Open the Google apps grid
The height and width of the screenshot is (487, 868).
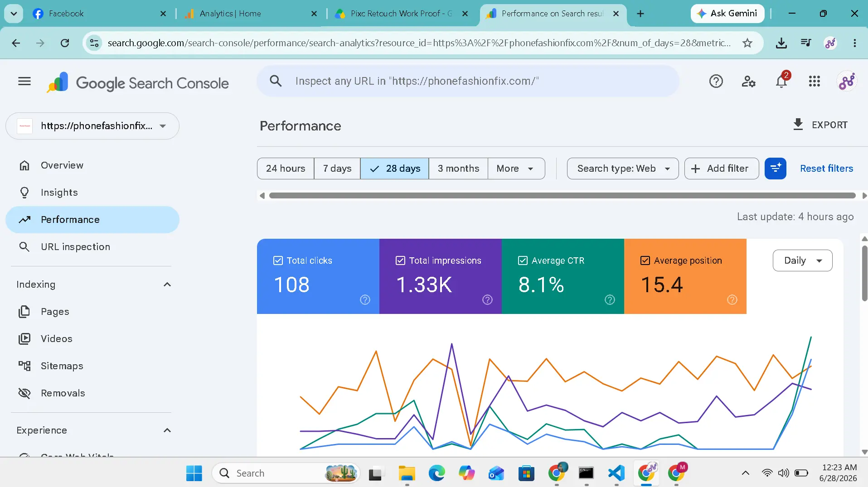(x=814, y=81)
